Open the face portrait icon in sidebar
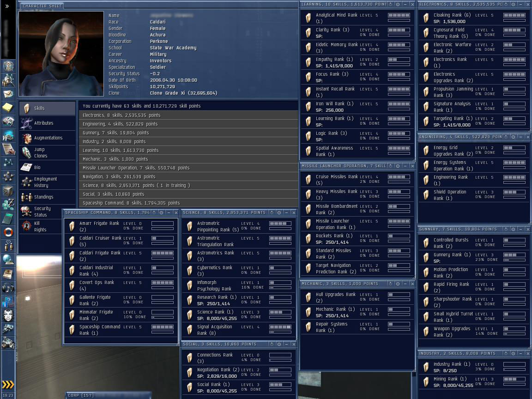This screenshot has height=399, width=532. point(8,315)
